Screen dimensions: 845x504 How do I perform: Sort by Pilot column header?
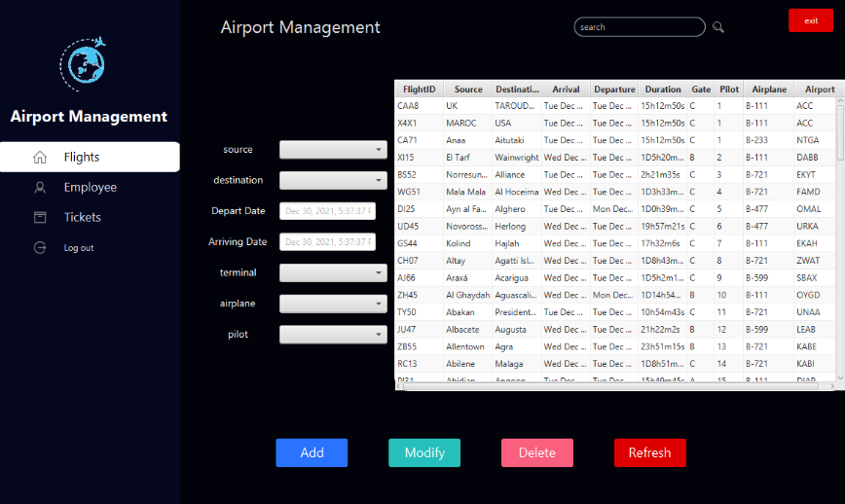tap(729, 90)
